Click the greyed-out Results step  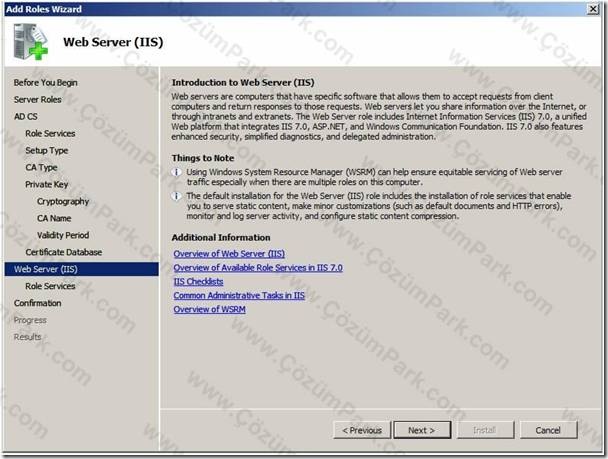[x=27, y=337]
